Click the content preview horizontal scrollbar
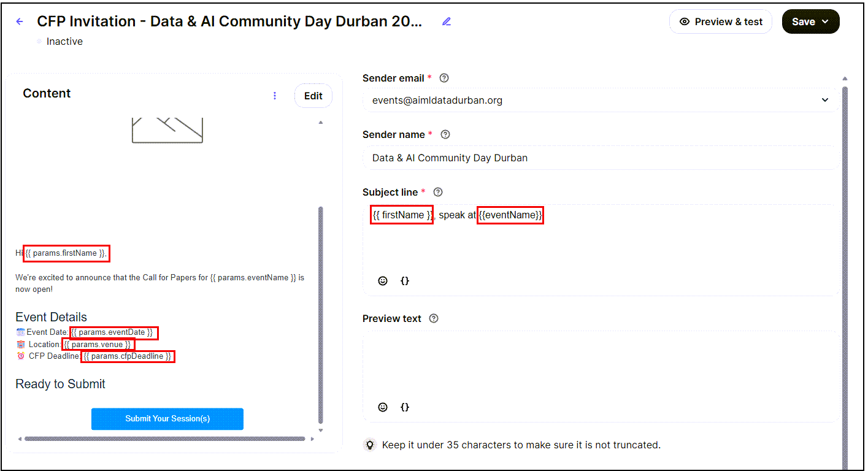Viewport: 868px width, 471px height. [164, 438]
